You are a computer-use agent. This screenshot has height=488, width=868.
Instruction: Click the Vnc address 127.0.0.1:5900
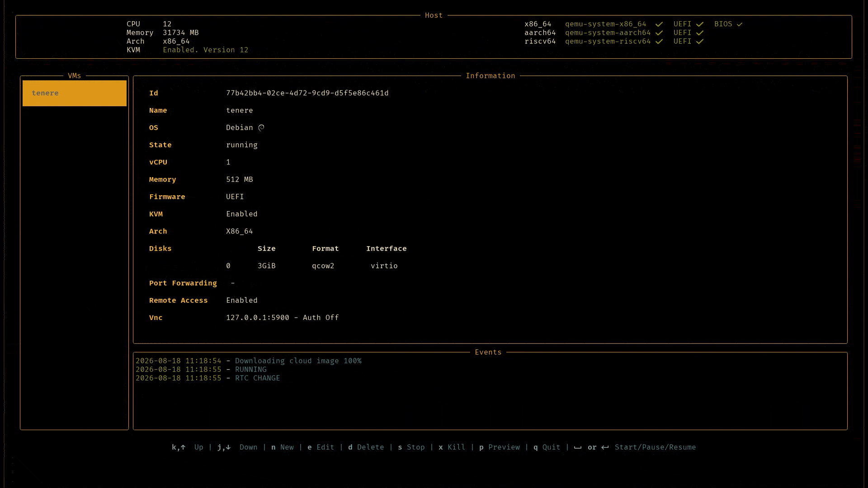coord(258,318)
